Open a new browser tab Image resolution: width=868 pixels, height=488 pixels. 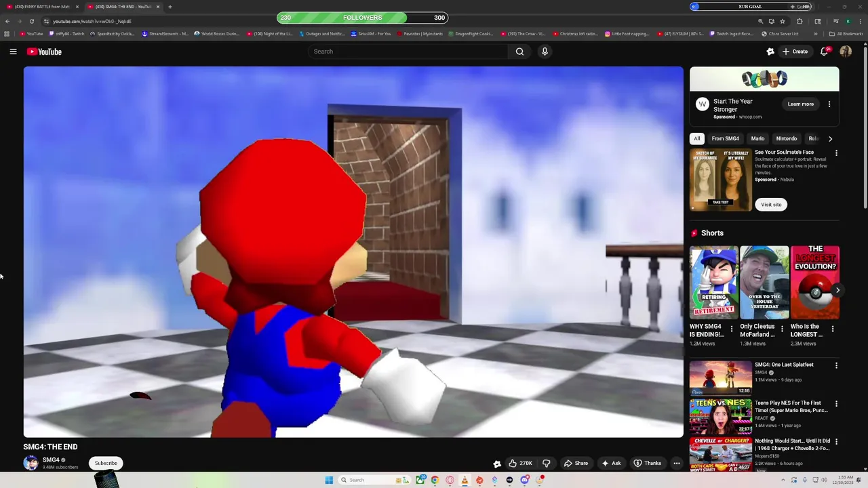pos(170,7)
